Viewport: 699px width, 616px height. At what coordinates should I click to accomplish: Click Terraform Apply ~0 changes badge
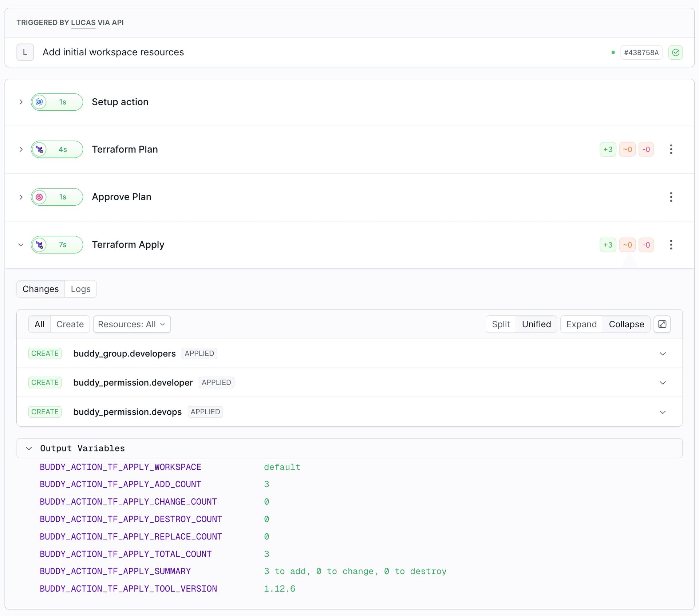627,245
